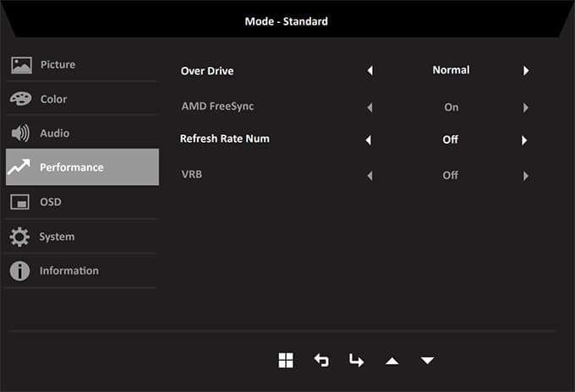Open the Audio menu
Viewport: 575px width, 392px height.
(x=82, y=133)
